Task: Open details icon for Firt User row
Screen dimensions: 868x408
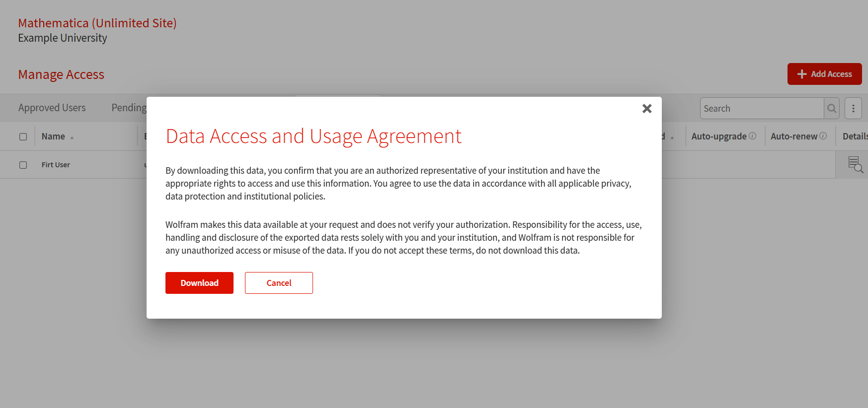Action: [855, 164]
